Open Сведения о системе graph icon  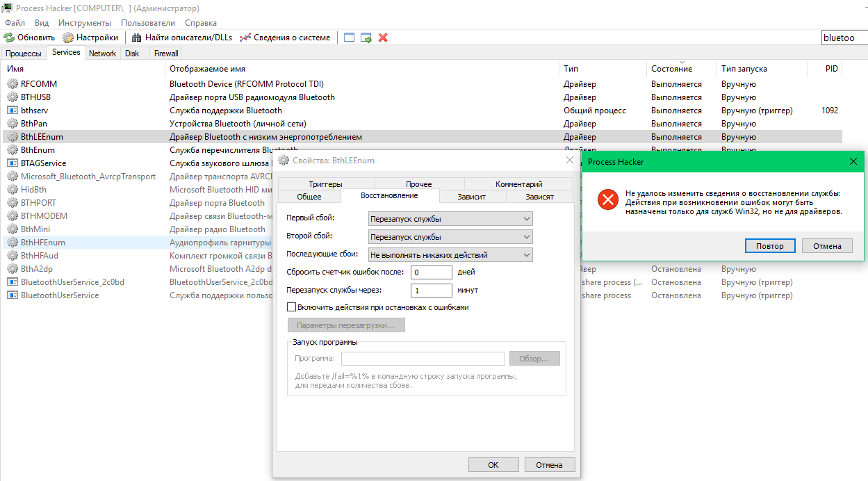coord(245,38)
